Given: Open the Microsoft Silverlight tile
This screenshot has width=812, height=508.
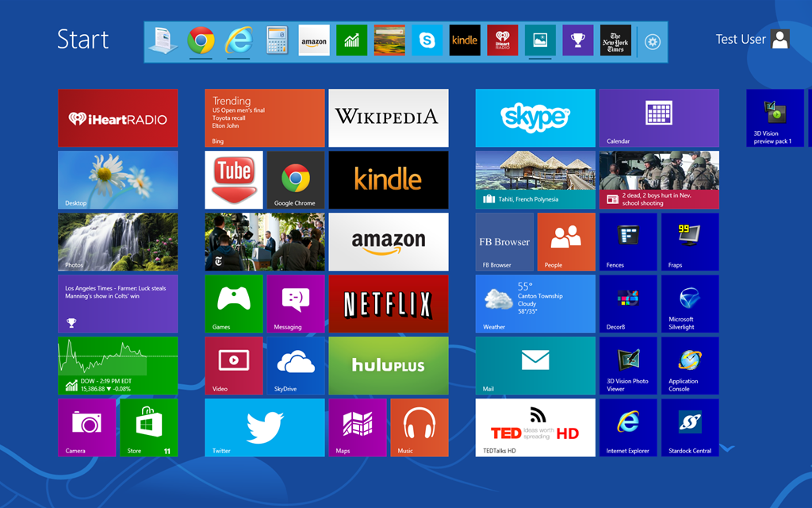Looking at the screenshot, I should click(691, 304).
